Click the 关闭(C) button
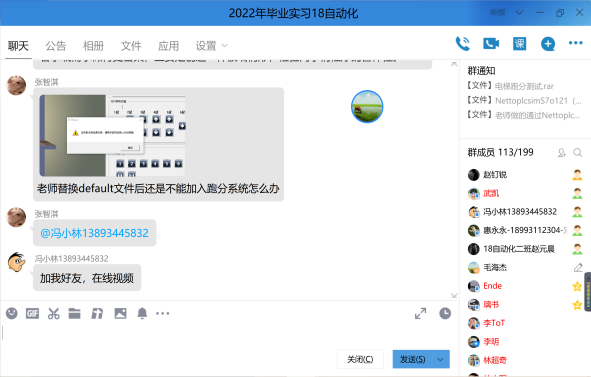Viewport: 591px width, 377px height. point(360,359)
